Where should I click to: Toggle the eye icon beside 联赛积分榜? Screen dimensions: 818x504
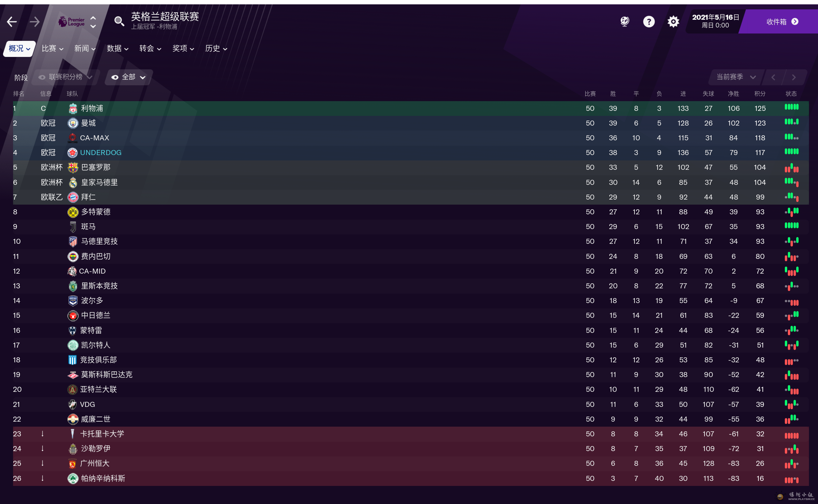pyautogui.click(x=42, y=77)
